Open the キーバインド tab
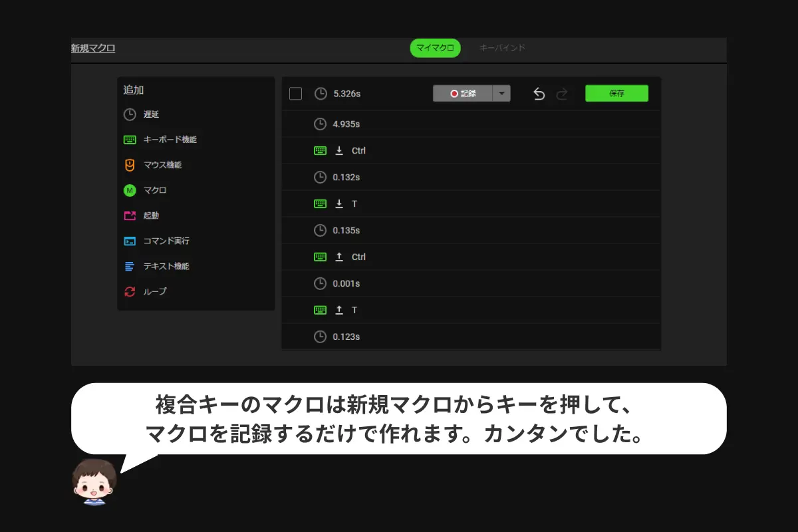Screen dimensions: 798x532 pyautogui.click(x=502, y=48)
